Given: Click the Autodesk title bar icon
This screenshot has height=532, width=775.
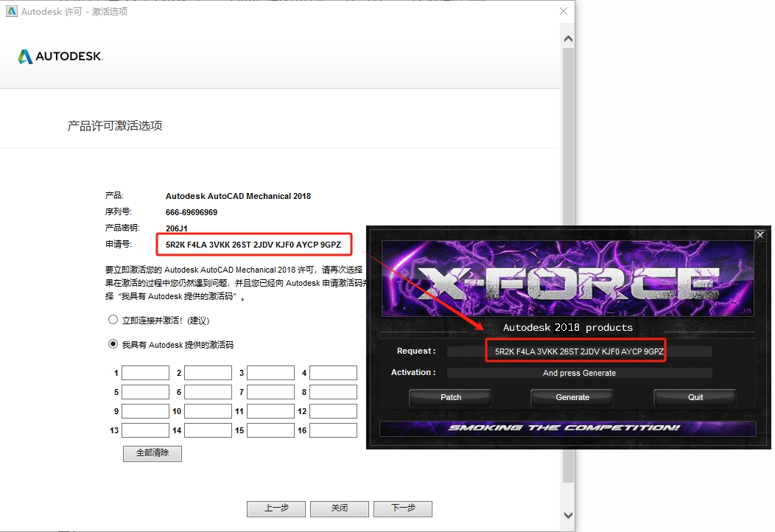Looking at the screenshot, I should tap(11, 11).
